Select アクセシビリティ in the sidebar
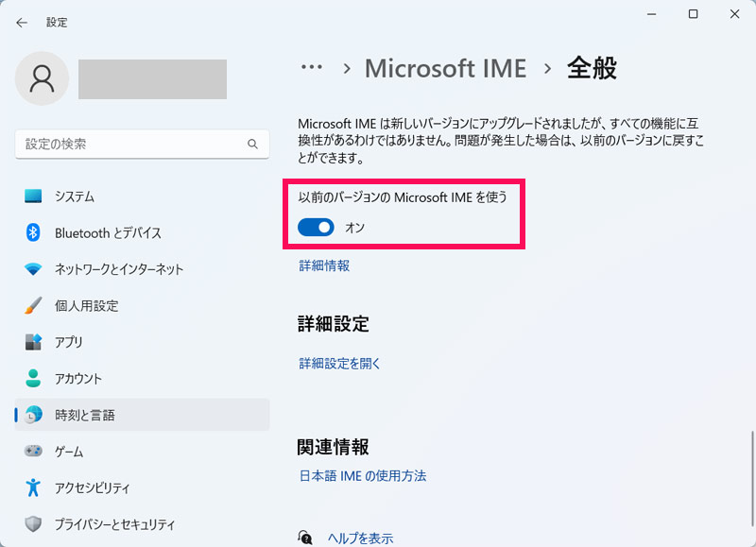756x547 pixels. 143,487
